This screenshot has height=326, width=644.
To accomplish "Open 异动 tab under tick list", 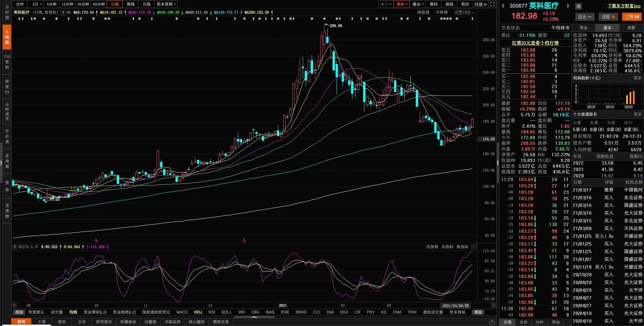I will [556, 322].
